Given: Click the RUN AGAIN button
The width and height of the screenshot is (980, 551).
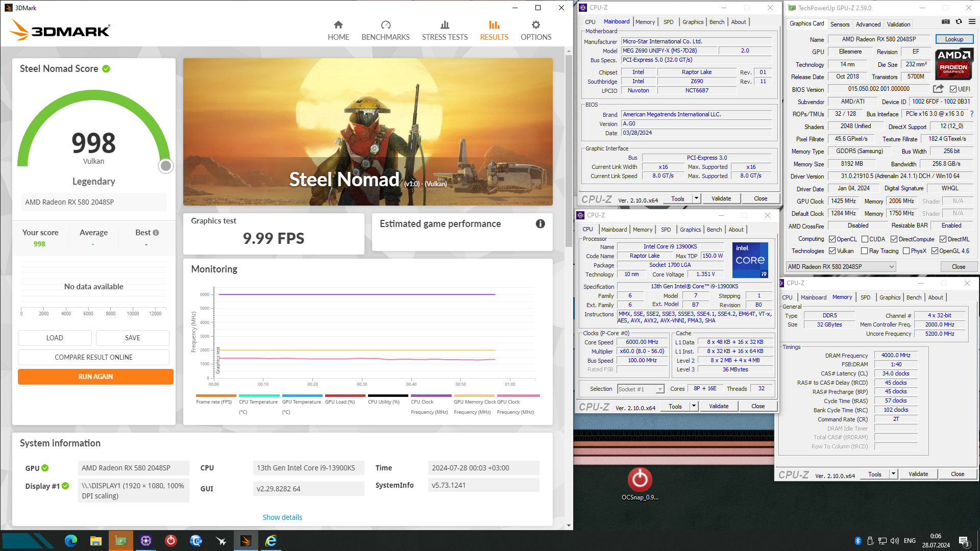Looking at the screenshot, I should [95, 377].
